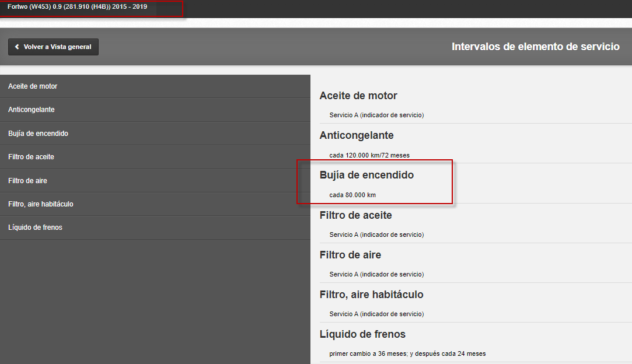Image resolution: width=632 pixels, height=364 pixels.
Task: Click Aceite de motor heading in content
Action: click(358, 96)
